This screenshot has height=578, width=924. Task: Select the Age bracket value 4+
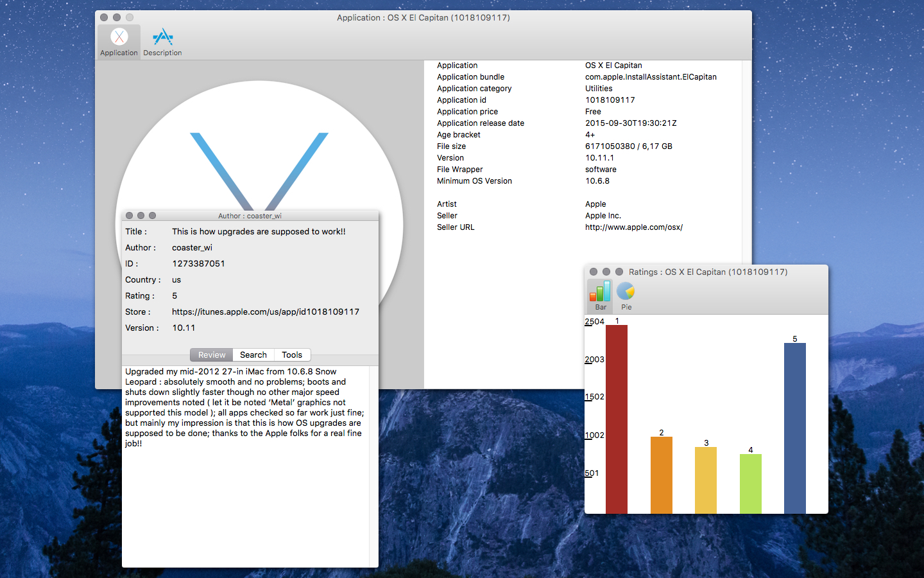590,135
